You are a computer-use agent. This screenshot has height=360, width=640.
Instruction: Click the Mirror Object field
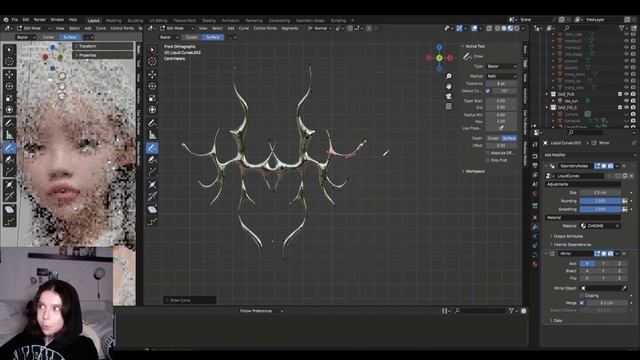coord(603,288)
